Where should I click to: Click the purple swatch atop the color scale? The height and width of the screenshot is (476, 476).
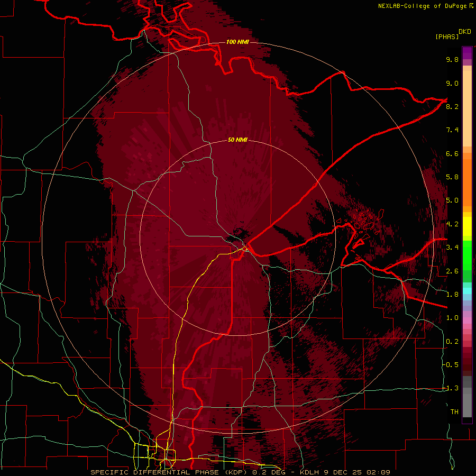click(467, 53)
